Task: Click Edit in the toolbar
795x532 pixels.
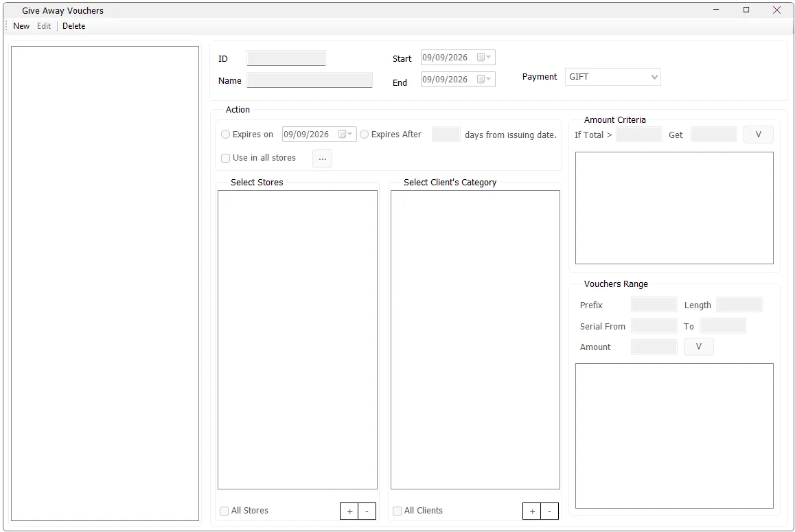Action: [x=44, y=26]
